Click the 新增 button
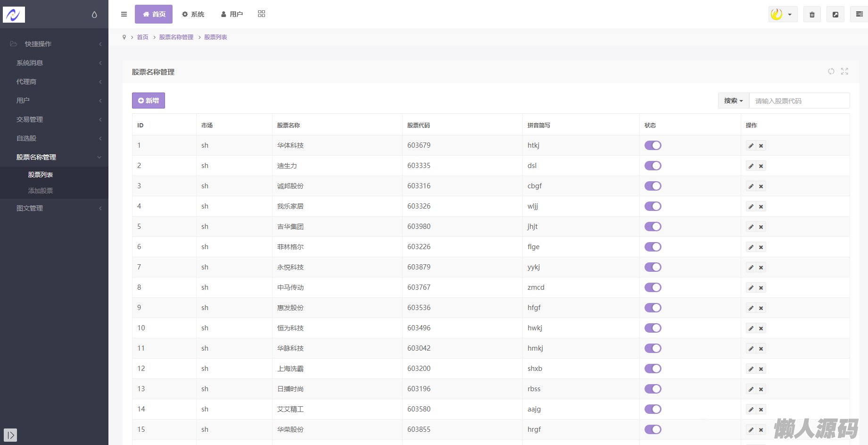This screenshot has height=445, width=868. click(x=149, y=101)
